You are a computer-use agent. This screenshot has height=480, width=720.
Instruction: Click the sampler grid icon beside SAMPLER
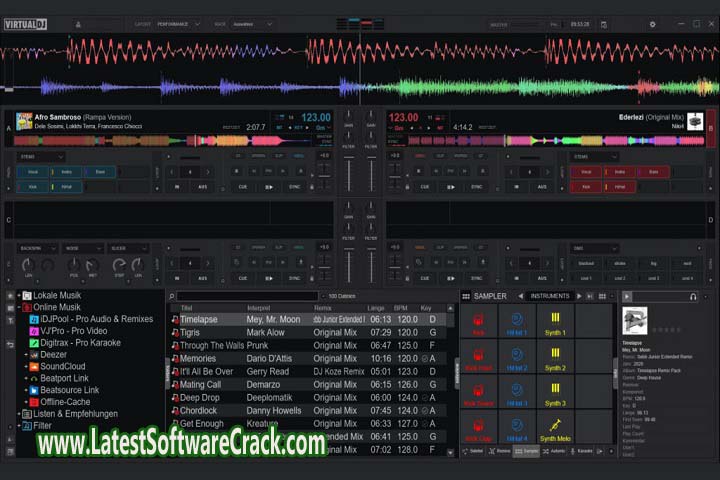click(466, 296)
